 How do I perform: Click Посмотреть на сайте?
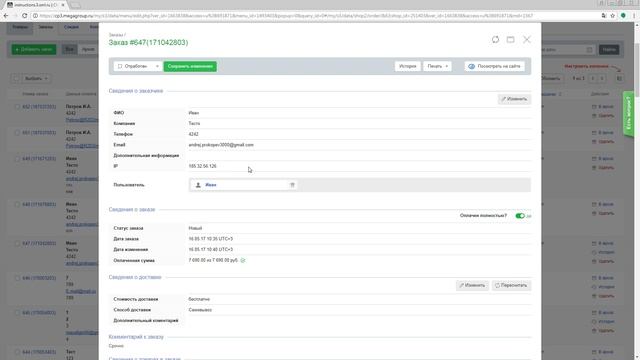coord(495,66)
